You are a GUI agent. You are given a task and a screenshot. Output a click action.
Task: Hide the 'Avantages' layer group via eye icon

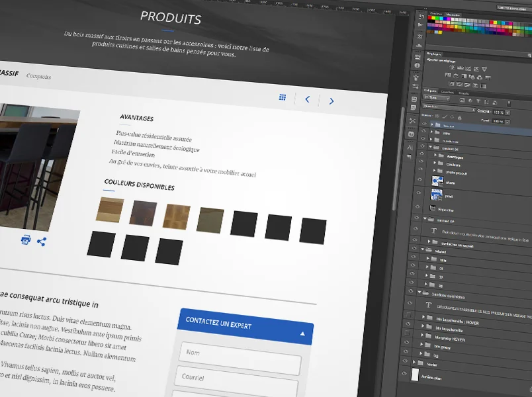click(421, 154)
